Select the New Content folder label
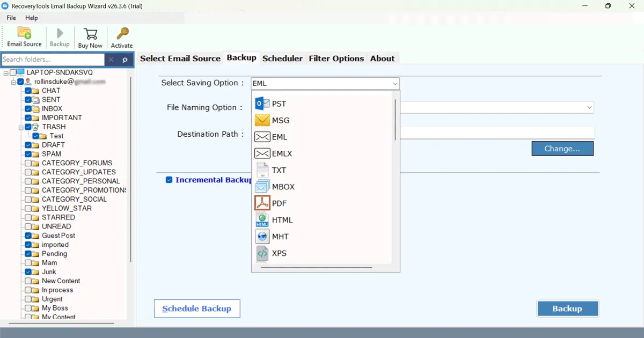This screenshot has height=338, width=644. tap(61, 281)
